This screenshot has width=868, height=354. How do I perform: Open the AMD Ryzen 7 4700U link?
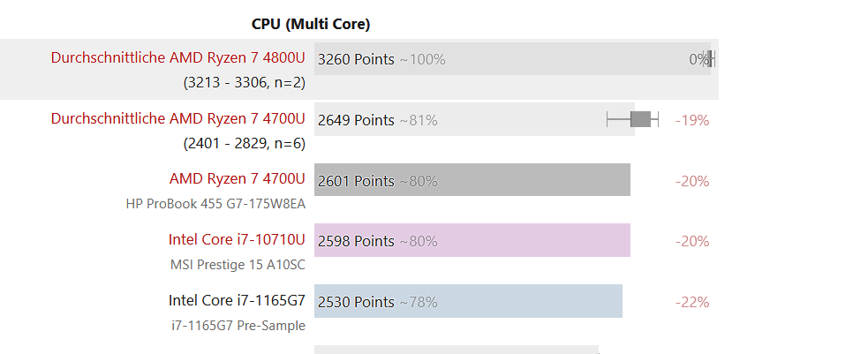coord(237,178)
